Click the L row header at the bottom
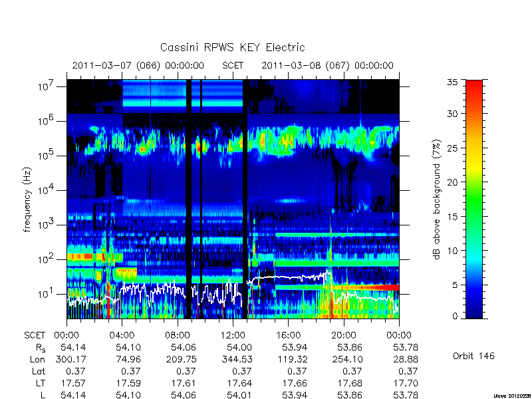 click(x=43, y=395)
